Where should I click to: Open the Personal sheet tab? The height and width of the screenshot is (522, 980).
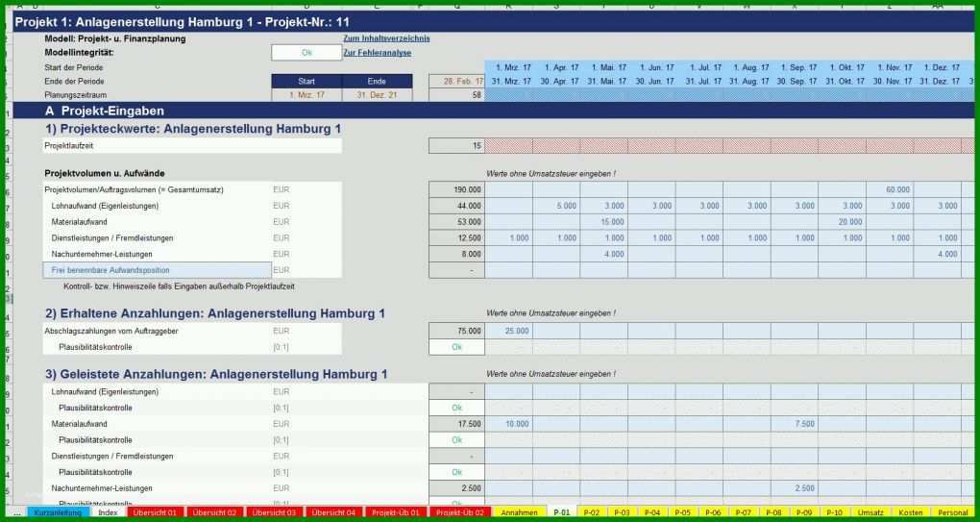point(952,512)
